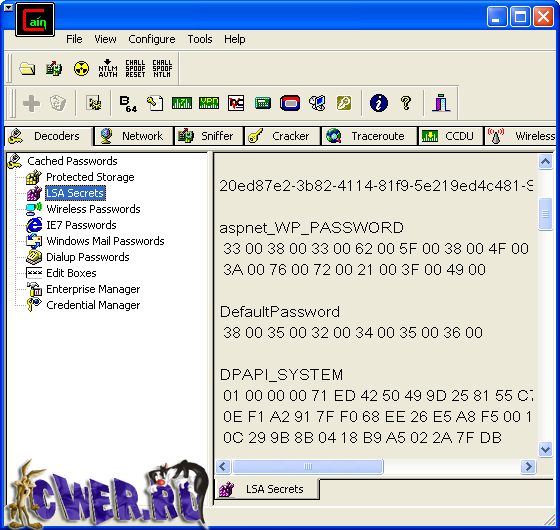Click the DefaultPassword entry text
This screenshot has height=530, width=560.
(280, 312)
